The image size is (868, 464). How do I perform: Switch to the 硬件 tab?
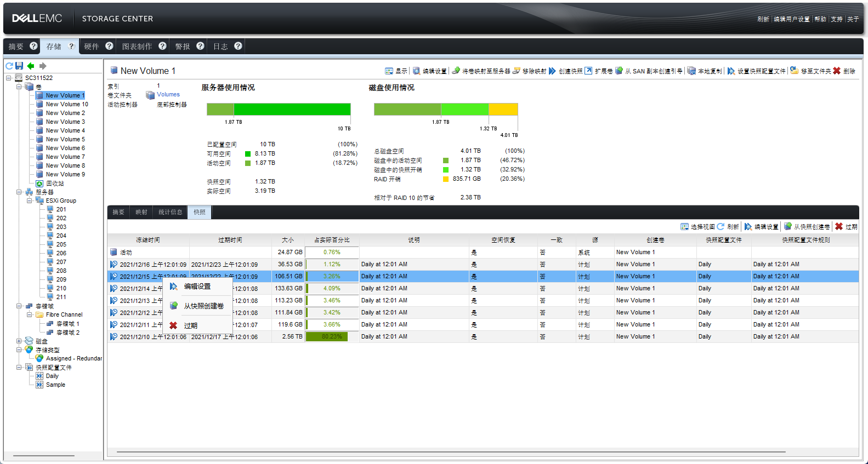click(x=92, y=47)
